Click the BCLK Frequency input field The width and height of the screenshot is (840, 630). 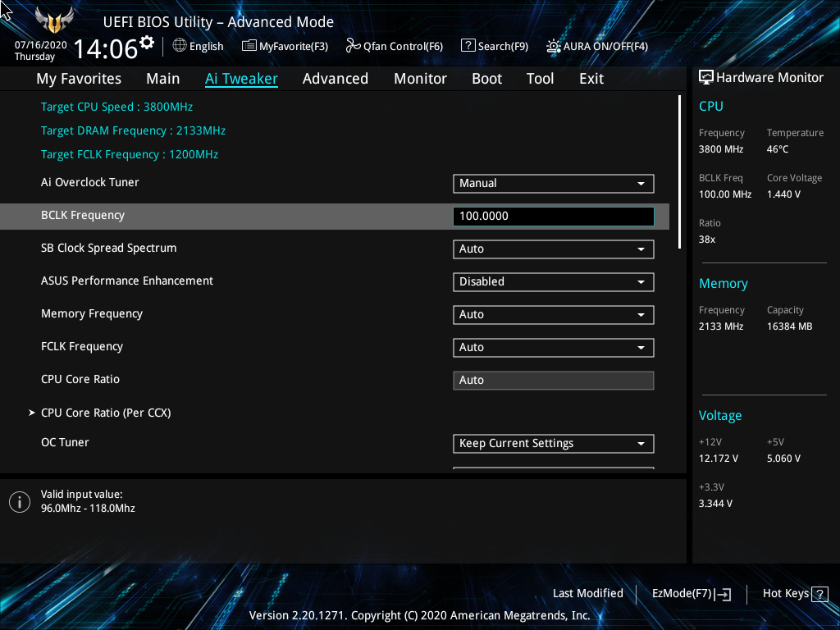pyautogui.click(x=554, y=216)
